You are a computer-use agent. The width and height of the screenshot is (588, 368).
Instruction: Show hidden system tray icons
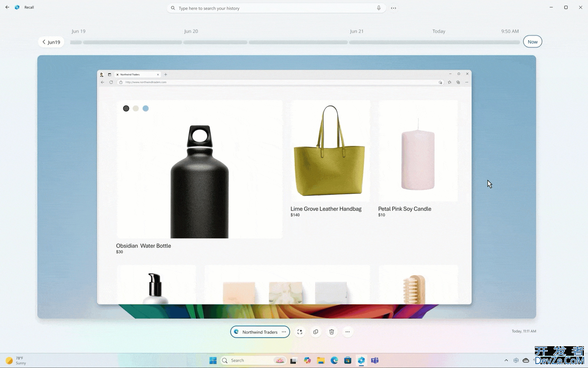pyautogui.click(x=506, y=361)
